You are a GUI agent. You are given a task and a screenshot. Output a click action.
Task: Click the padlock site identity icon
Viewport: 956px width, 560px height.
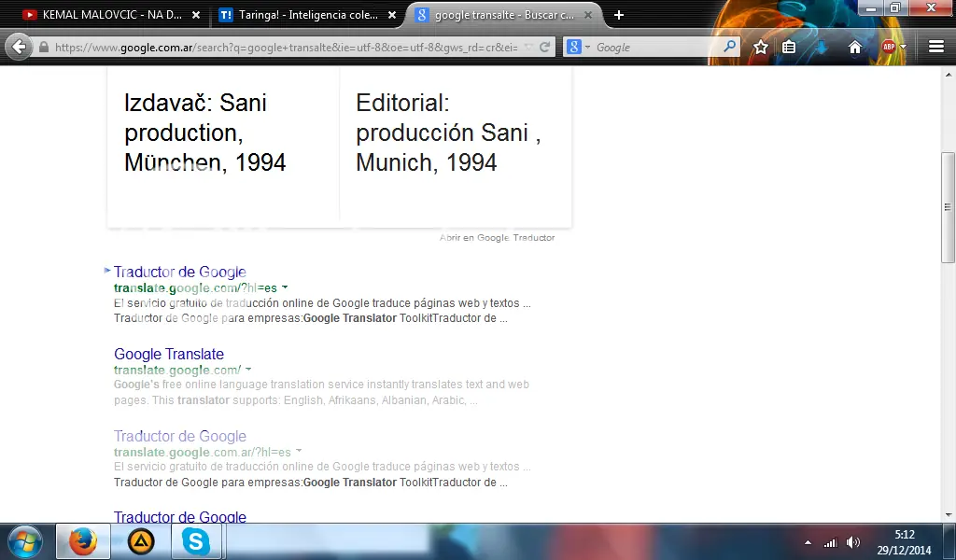pos(44,47)
